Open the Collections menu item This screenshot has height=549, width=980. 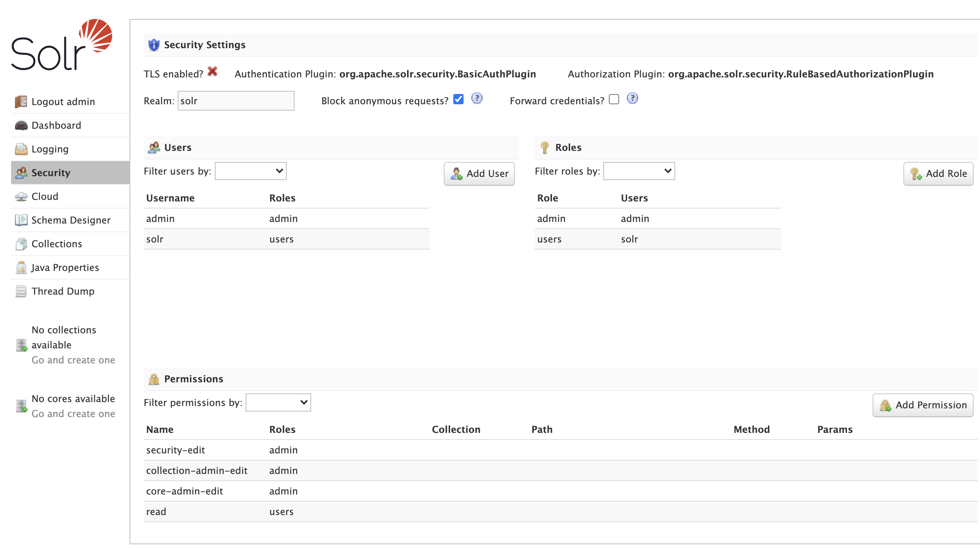pyautogui.click(x=56, y=244)
